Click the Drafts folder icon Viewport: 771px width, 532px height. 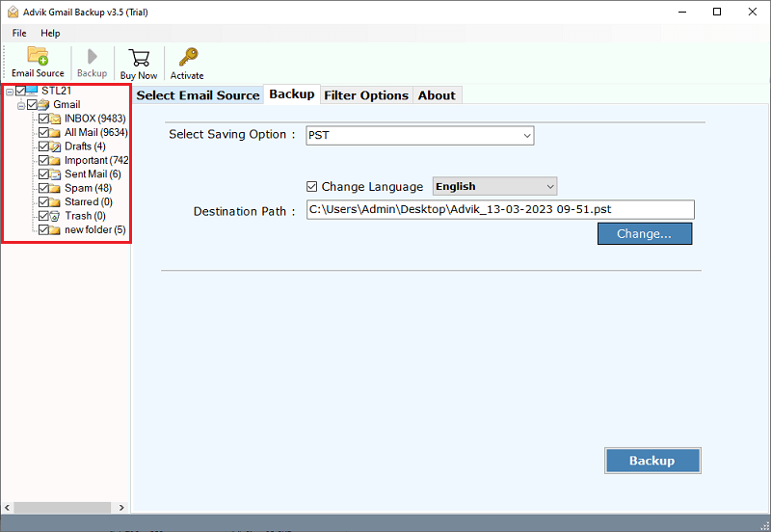click(x=55, y=146)
